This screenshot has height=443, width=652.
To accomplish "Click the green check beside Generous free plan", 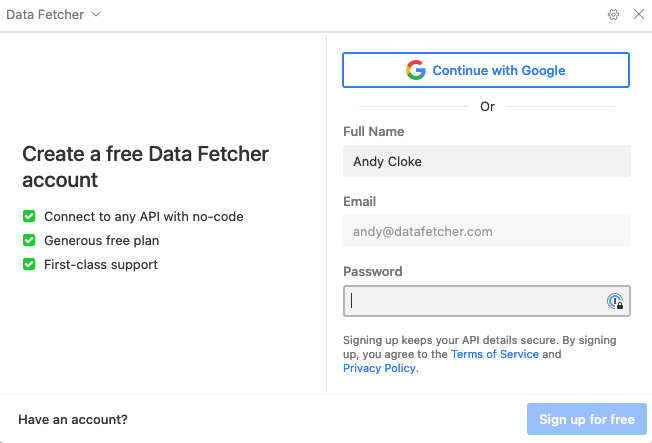I will pos(29,240).
